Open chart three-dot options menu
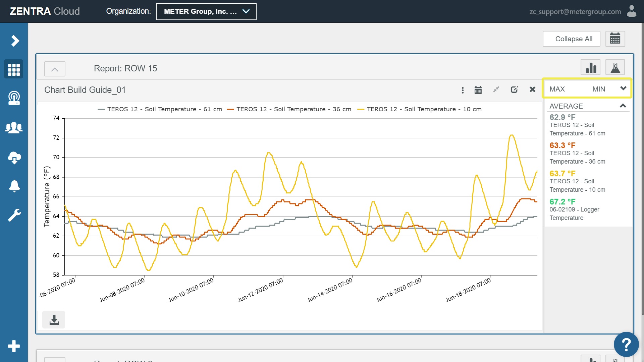The image size is (644, 362). pyautogui.click(x=463, y=90)
